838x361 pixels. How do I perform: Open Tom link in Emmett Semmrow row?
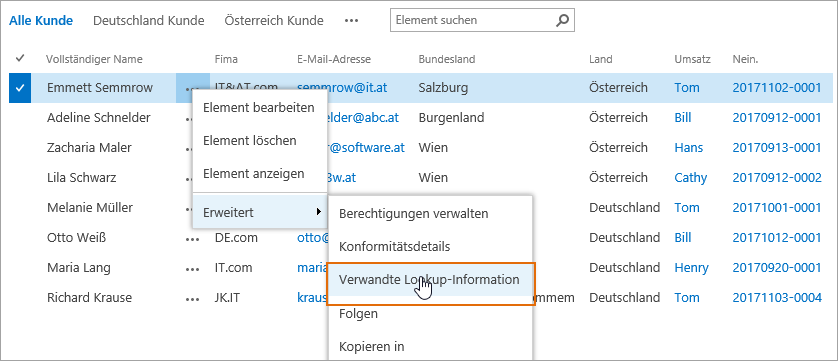click(x=687, y=88)
